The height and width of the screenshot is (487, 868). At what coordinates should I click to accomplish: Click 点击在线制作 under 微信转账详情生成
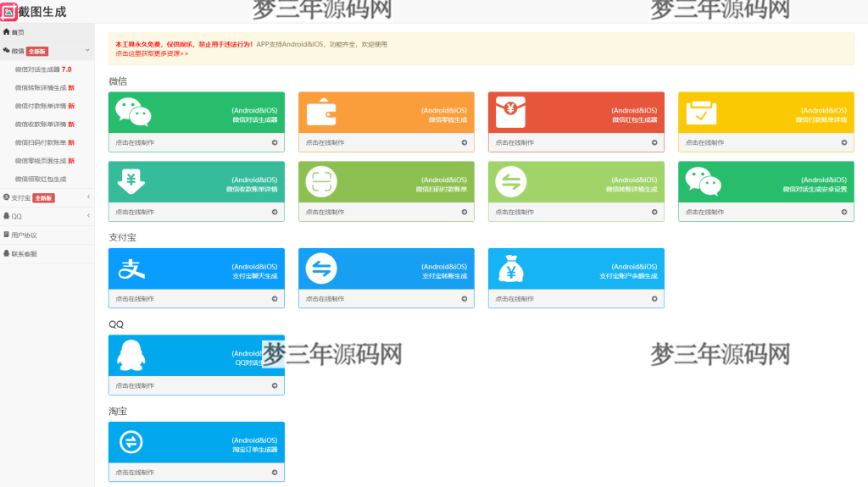pos(515,212)
